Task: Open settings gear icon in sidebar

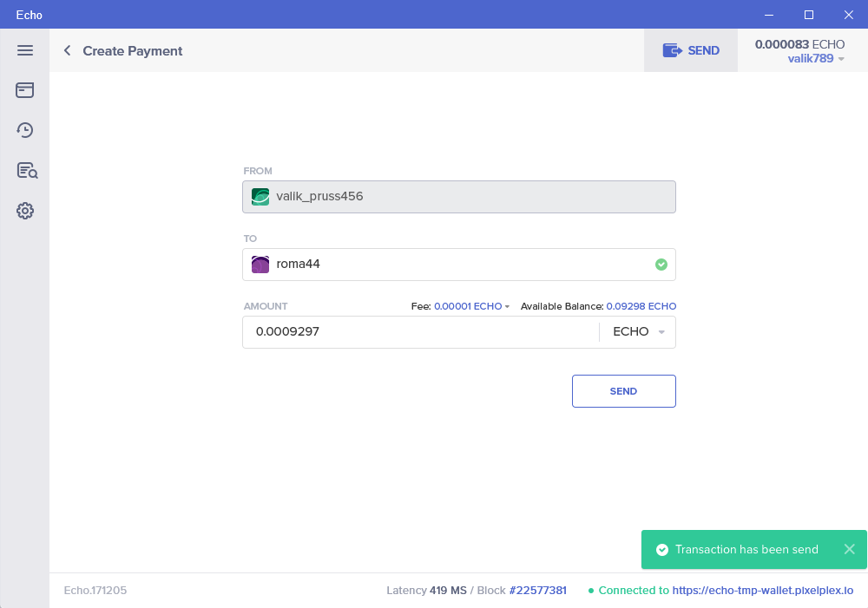Action: tap(25, 211)
